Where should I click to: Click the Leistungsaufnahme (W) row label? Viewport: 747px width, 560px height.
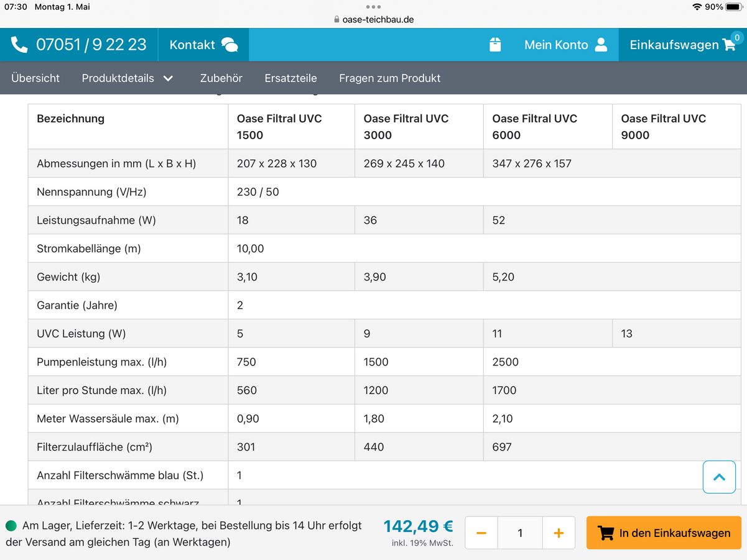coord(96,220)
